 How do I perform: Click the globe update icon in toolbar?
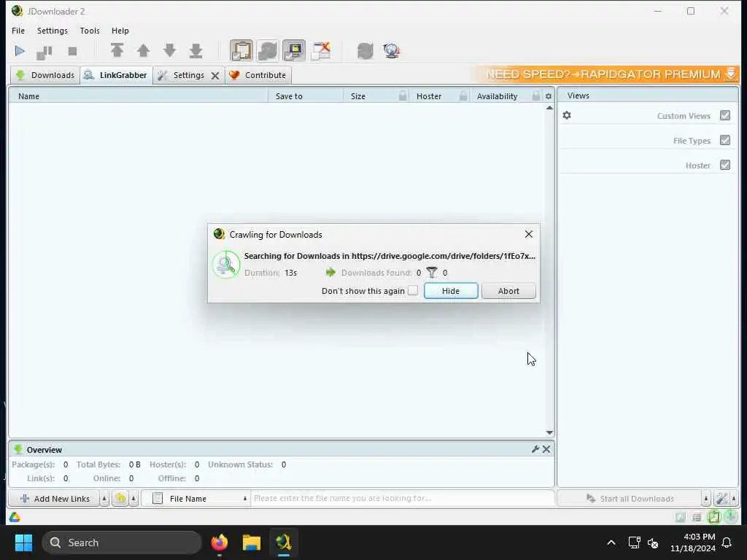(x=392, y=50)
